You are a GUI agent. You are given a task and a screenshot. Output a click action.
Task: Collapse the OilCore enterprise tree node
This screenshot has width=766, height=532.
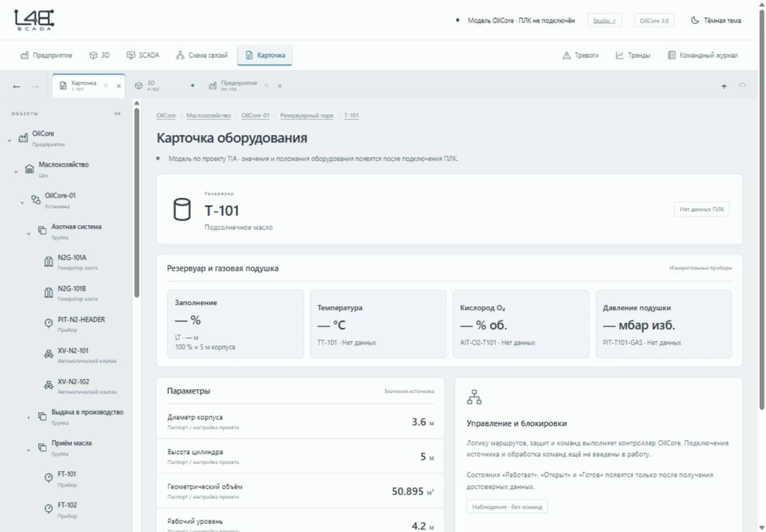click(9, 141)
